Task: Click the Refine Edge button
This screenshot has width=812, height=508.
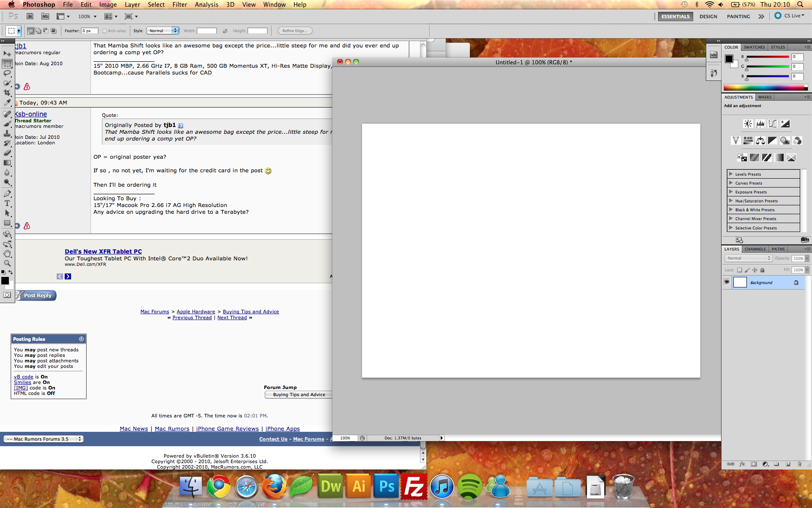Action: pos(295,31)
